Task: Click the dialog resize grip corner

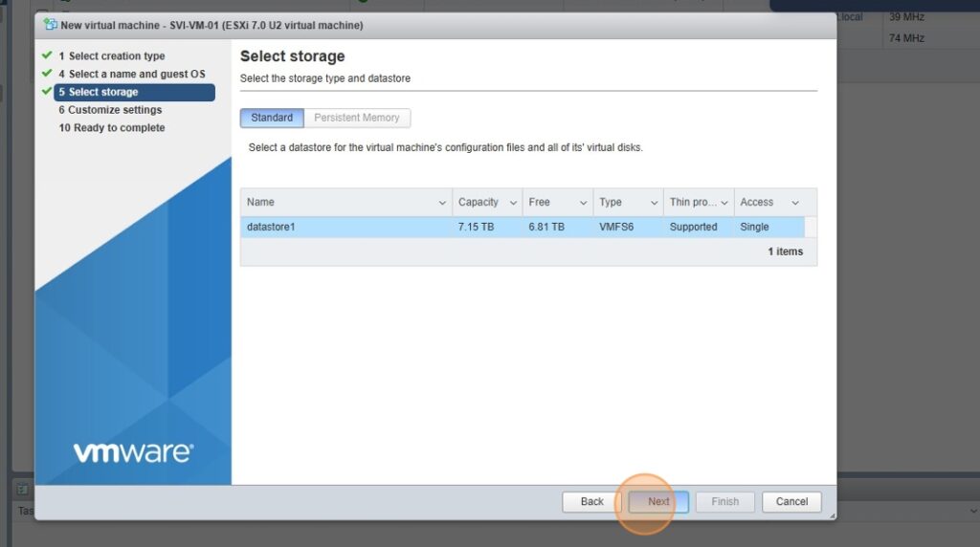Action: click(833, 515)
